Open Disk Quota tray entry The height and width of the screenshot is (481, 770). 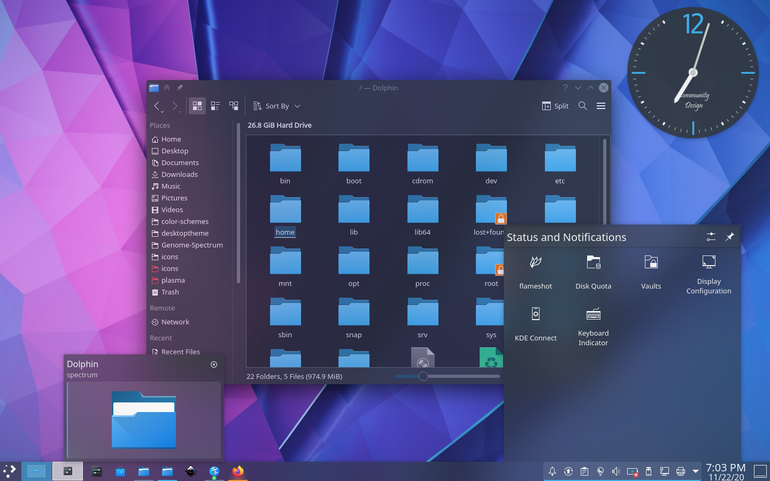[x=593, y=271]
